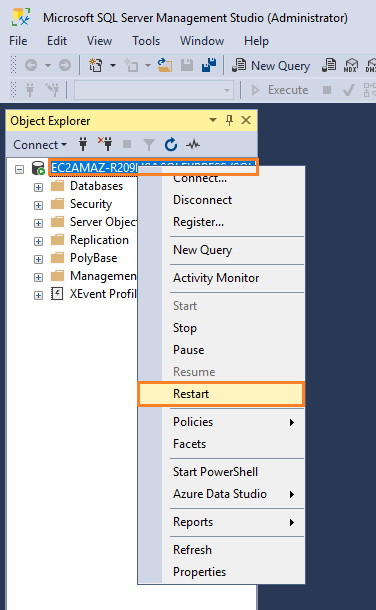Screen dimensions: 376x610
Task: Open the Reports submenu
Action: (222, 522)
